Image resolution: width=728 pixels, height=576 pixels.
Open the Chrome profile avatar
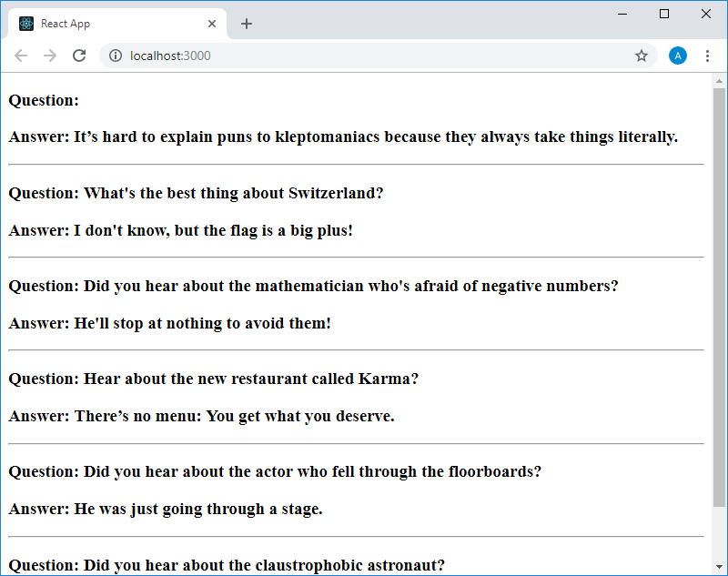[x=678, y=56]
